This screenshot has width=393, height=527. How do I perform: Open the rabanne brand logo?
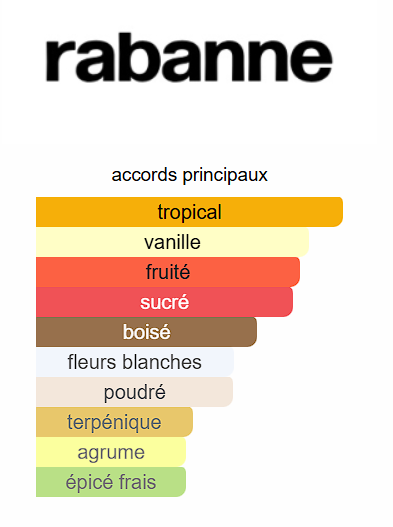(189, 57)
